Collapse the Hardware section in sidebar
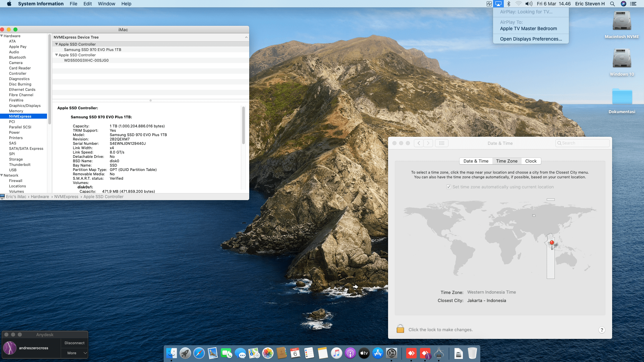The width and height of the screenshot is (644, 362). [x=2, y=36]
